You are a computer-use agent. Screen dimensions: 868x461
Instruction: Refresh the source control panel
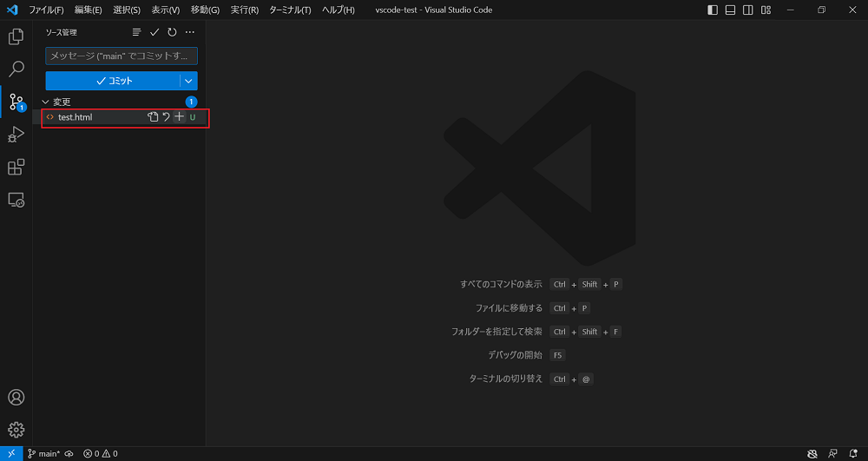[172, 32]
